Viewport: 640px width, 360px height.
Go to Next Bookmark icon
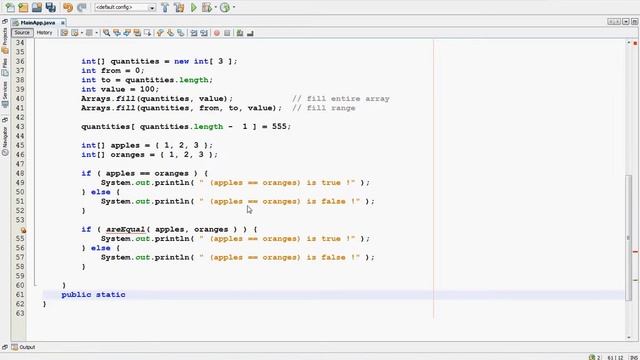click(x=170, y=33)
